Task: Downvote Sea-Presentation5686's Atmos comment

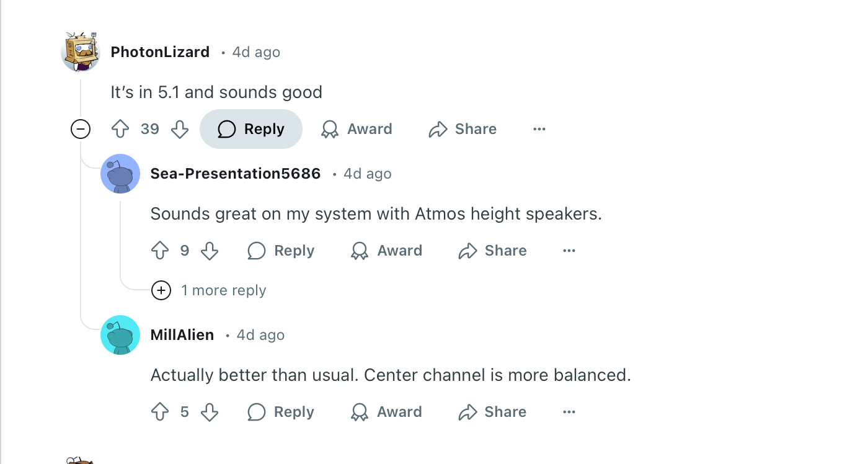Action: tap(210, 251)
